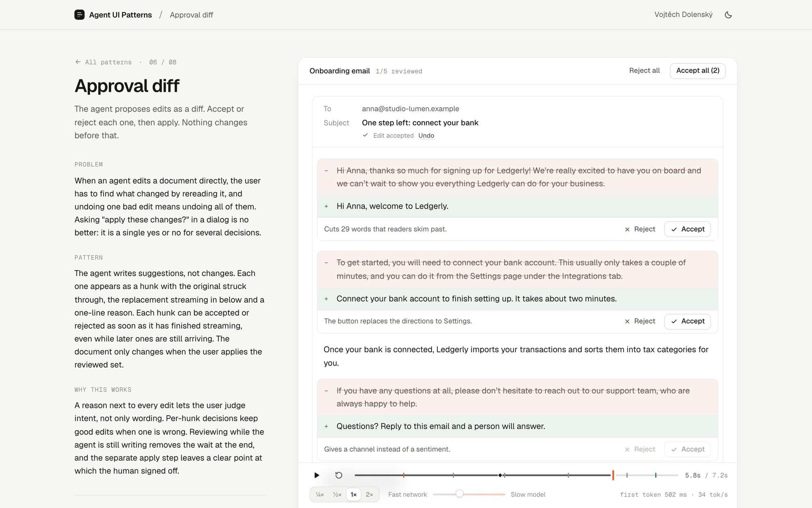Play the demo timeline
This screenshot has height=508, width=812.
(x=317, y=475)
